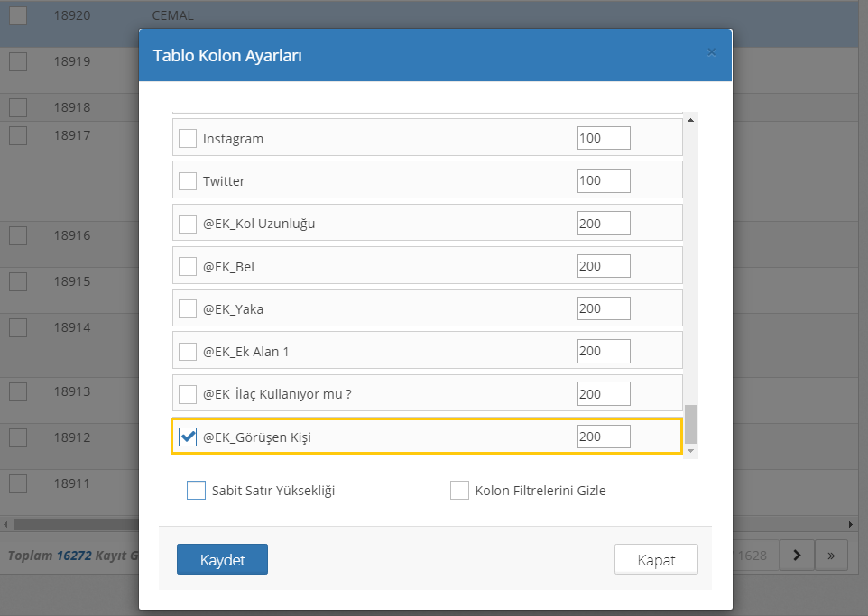This screenshot has width=868, height=616.
Task: Enable the Instagram column checkbox
Action: coord(188,139)
